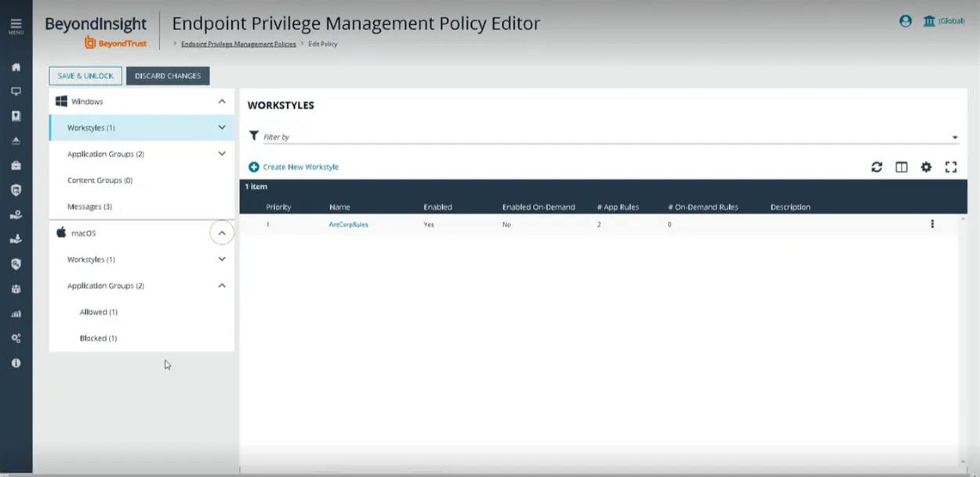Collapse macOS Application Groups (2) chevron
Image resolution: width=980 pixels, height=477 pixels.
click(222, 286)
